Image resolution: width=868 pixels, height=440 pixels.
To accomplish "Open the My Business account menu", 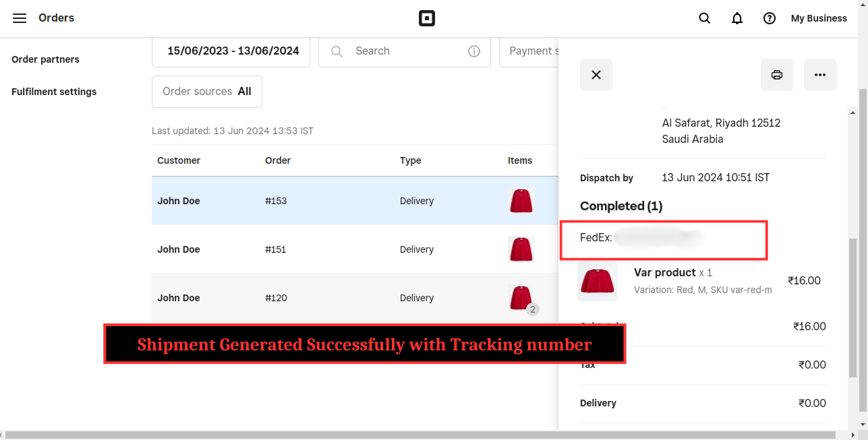I will tap(818, 18).
